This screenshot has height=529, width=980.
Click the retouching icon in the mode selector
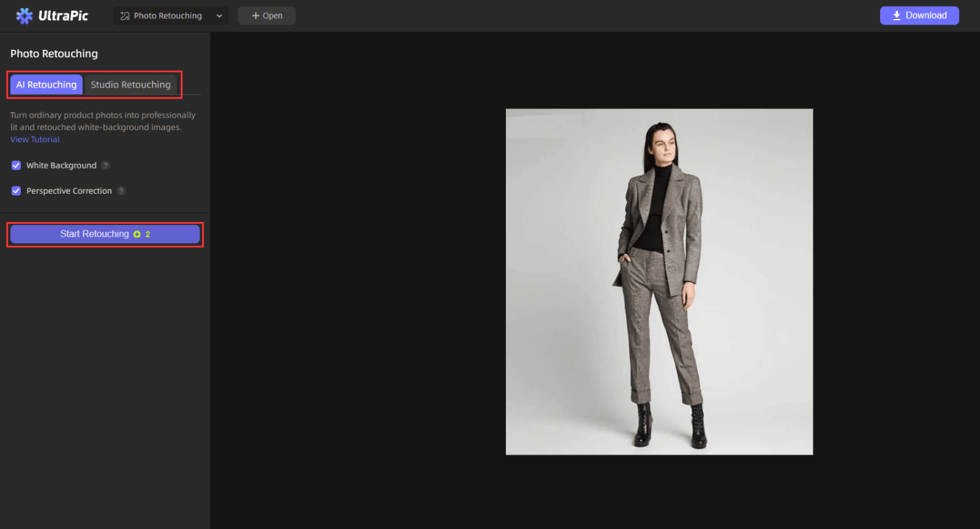pyautogui.click(x=125, y=16)
